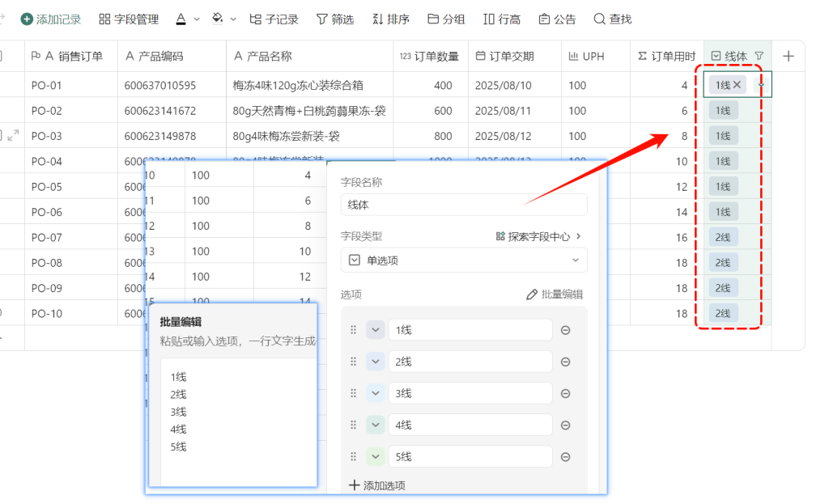Click the 1线 option text field
The width and height of the screenshot is (829, 504).
pyautogui.click(x=470, y=329)
